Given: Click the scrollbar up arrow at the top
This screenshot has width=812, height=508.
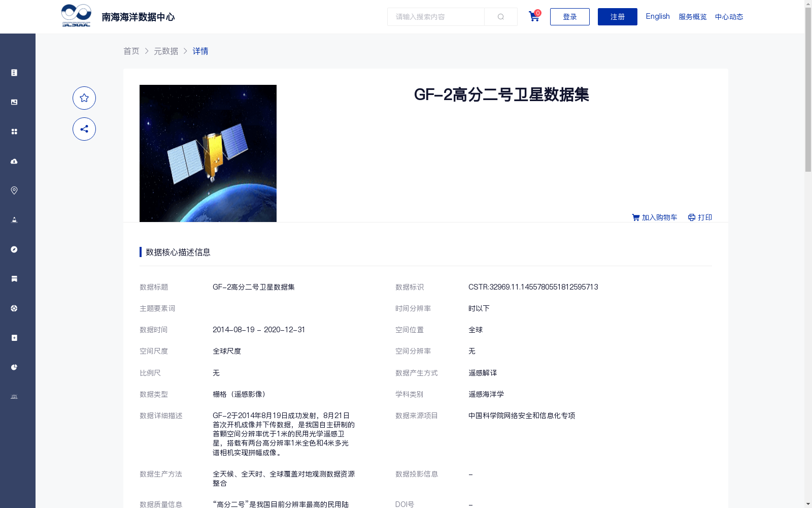Looking at the screenshot, I should coord(808,4).
